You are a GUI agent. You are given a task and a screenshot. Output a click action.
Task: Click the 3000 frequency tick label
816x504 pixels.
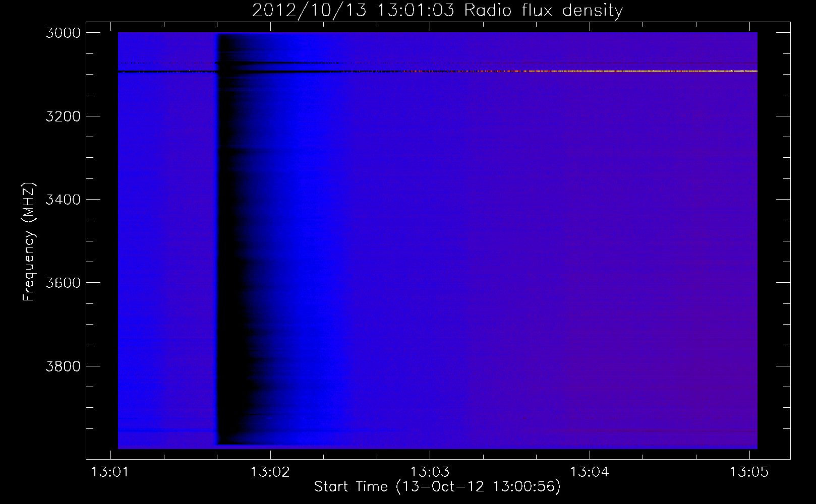click(63, 33)
